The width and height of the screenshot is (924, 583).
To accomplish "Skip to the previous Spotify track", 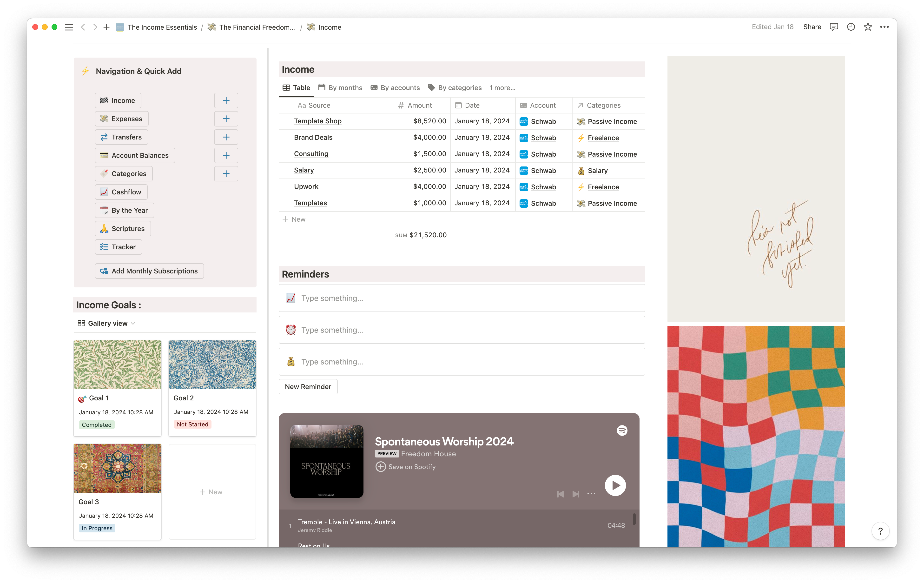I will (x=560, y=494).
